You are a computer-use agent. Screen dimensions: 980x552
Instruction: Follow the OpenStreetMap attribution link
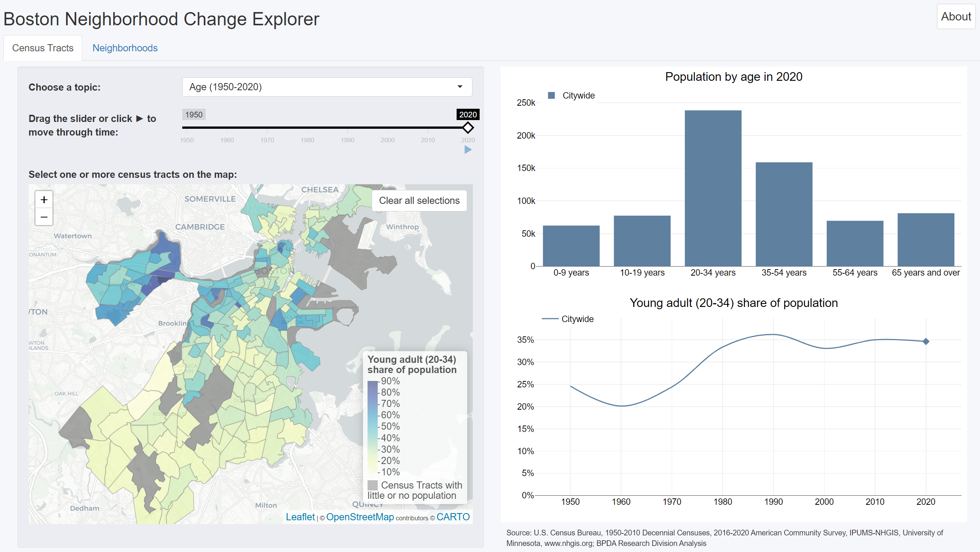pyautogui.click(x=360, y=517)
